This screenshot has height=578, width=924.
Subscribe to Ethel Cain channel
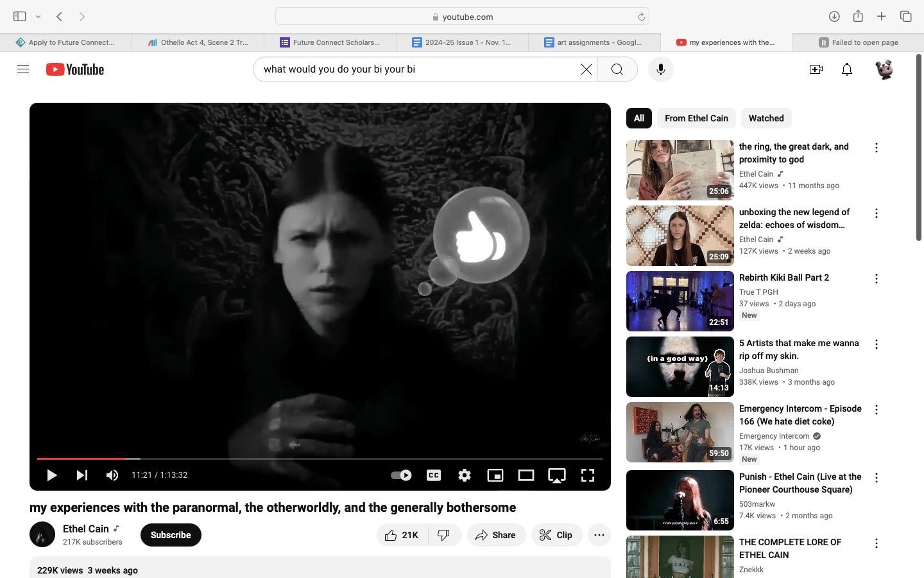[x=171, y=535]
